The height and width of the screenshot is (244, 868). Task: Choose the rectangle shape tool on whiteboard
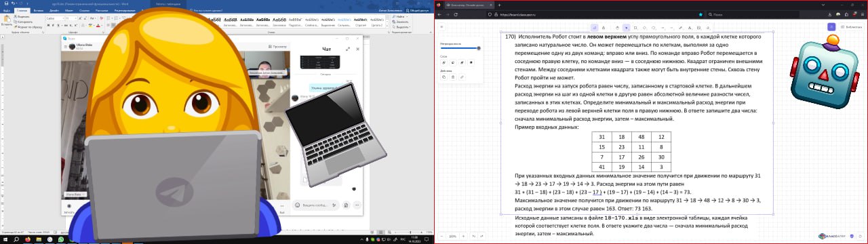click(635, 27)
